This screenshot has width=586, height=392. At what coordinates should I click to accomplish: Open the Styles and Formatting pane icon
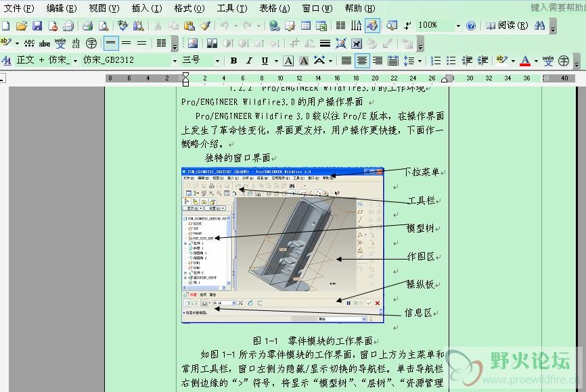pyautogui.click(x=6, y=60)
